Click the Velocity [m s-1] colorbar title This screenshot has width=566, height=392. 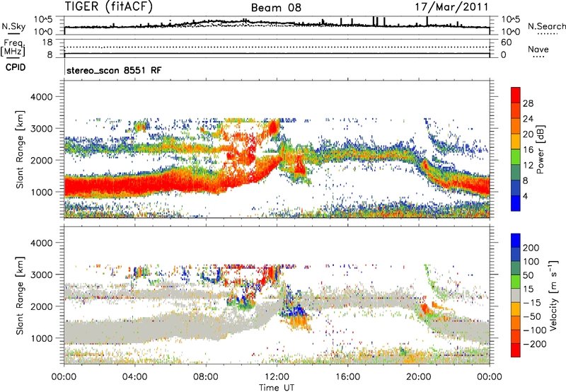tap(553, 296)
